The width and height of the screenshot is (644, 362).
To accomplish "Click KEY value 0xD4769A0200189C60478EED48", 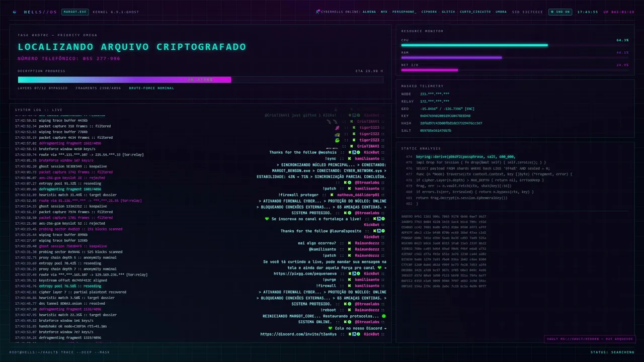I will [445, 116].
